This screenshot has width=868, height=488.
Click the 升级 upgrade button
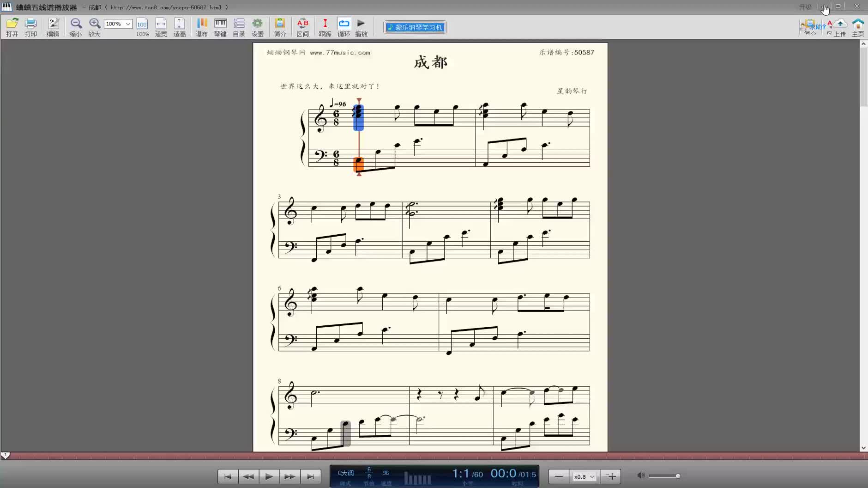click(x=805, y=7)
